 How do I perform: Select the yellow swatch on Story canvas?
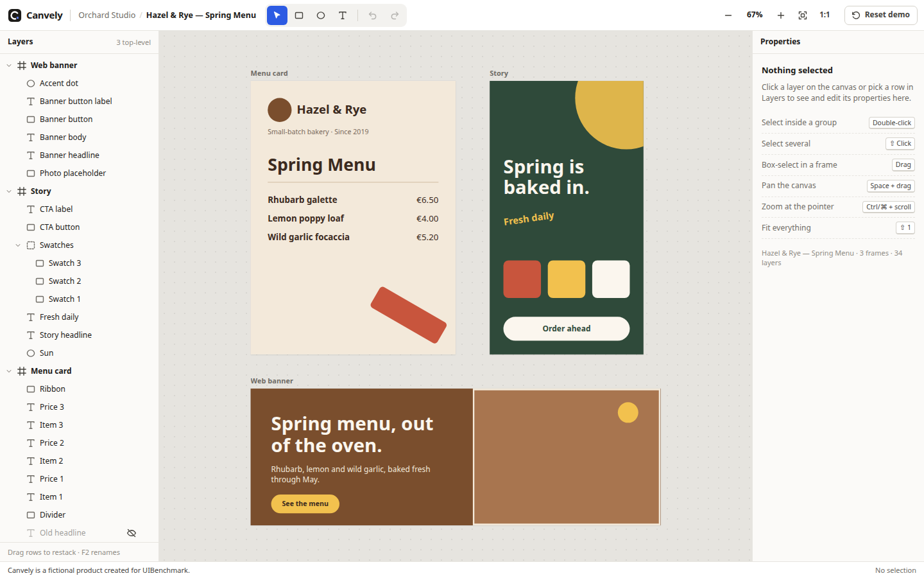[x=567, y=279]
